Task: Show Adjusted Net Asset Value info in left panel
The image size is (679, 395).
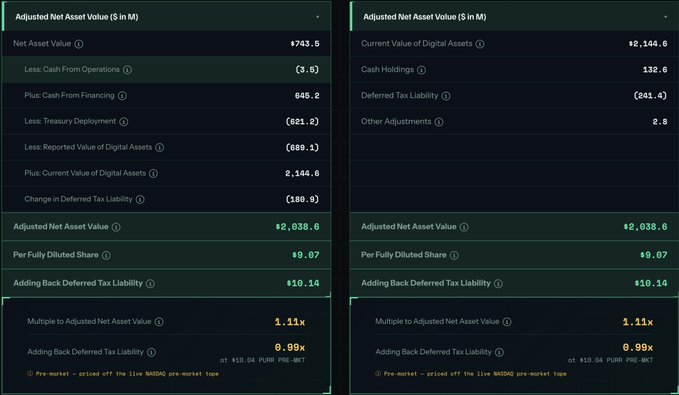Action: (x=116, y=227)
